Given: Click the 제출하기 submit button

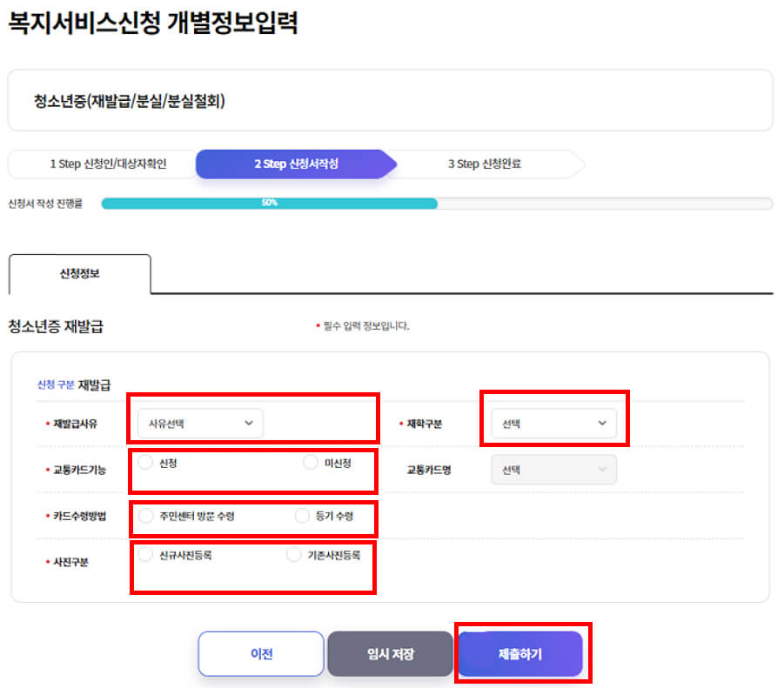Looking at the screenshot, I should 522,654.
